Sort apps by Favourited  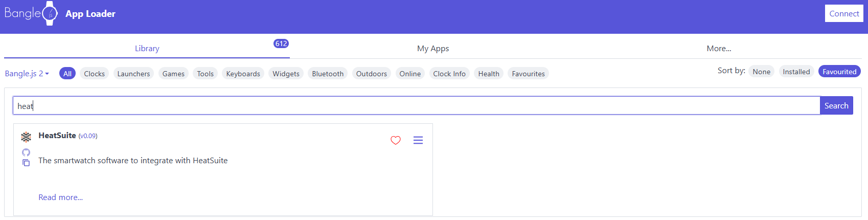click(x=839, y=72)
